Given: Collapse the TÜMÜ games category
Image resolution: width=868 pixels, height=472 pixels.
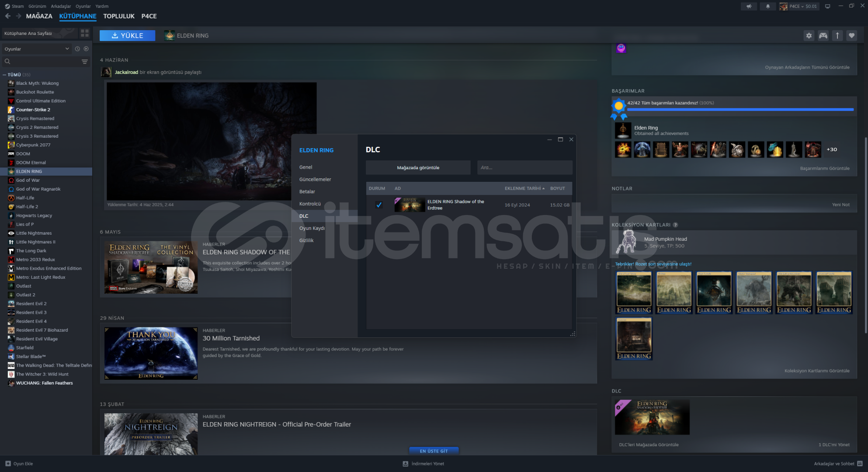Looking at the screenshot, I should click(x=4, y=75).
